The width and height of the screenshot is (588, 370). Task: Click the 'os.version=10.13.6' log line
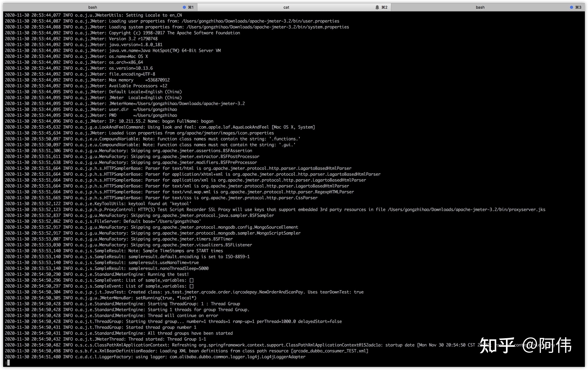point(79,68)
